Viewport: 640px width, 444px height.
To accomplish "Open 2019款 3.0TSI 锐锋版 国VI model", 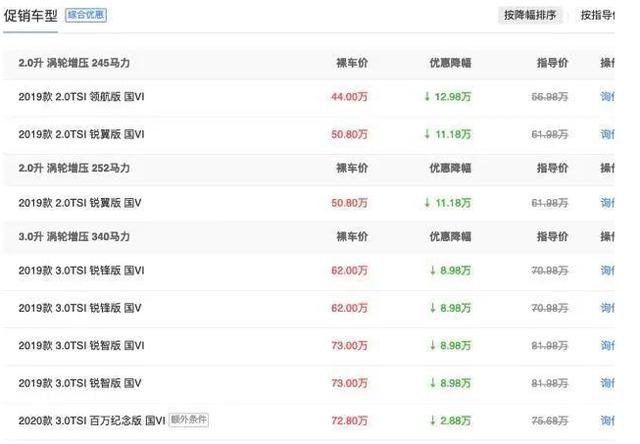I will (x=81, y=271).
